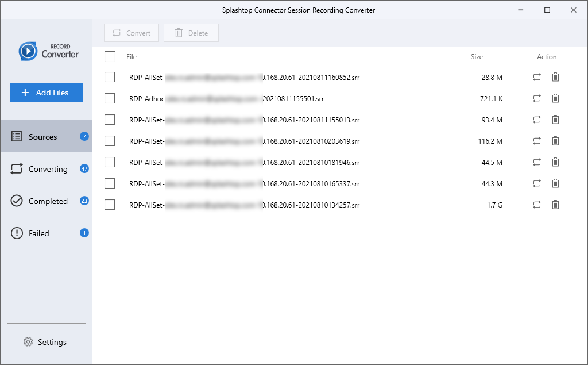The height and width of the screenshot is (365, 588).
Task: Convert the 1.7 G file ending 20210810134257.srr
Action: (x=537, y=205)
